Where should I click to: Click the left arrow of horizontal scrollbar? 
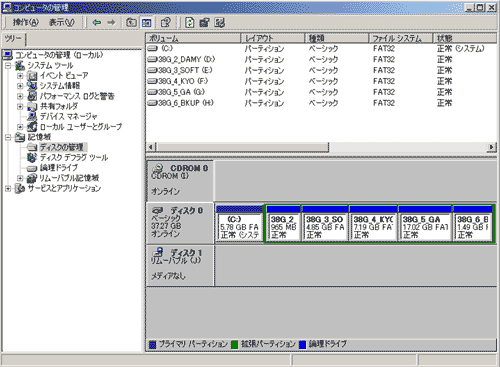point(151,147)
